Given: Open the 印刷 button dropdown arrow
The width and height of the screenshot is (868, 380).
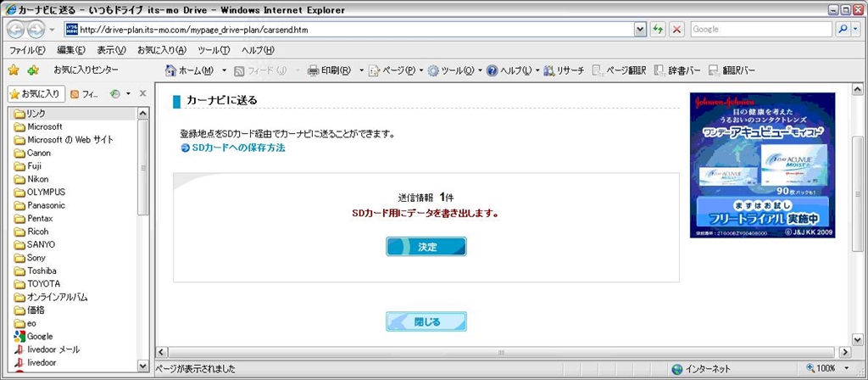Looking at the screenshot, I should pyautogui.click(x=361, y=70).
